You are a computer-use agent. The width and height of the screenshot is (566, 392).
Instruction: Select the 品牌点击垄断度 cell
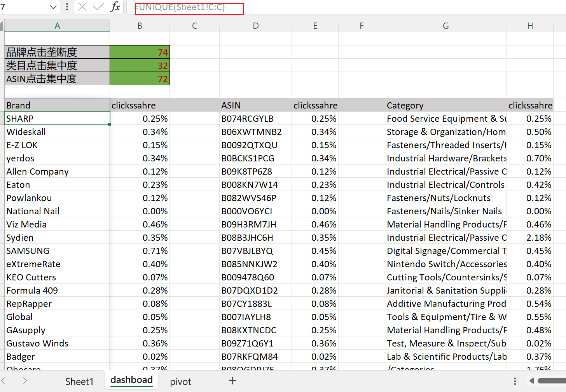coord(57,52)
